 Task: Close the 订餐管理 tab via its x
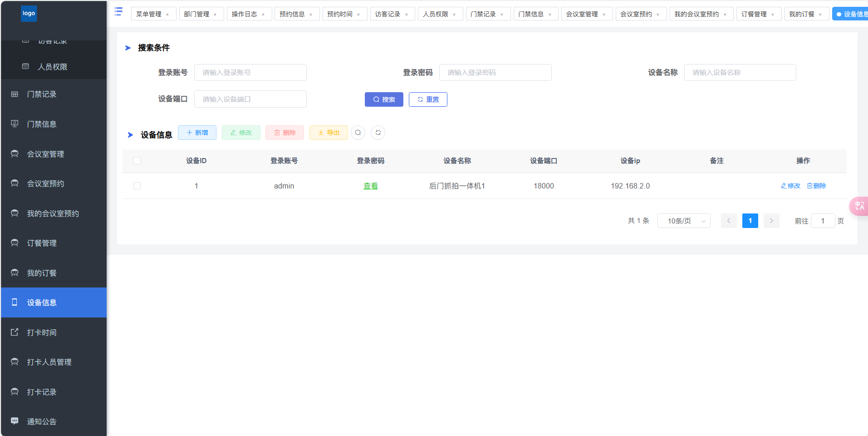773,15
